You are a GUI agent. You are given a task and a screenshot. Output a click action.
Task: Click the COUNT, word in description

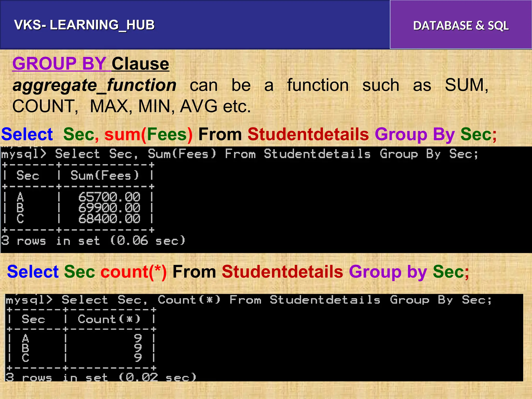point(45,106)
